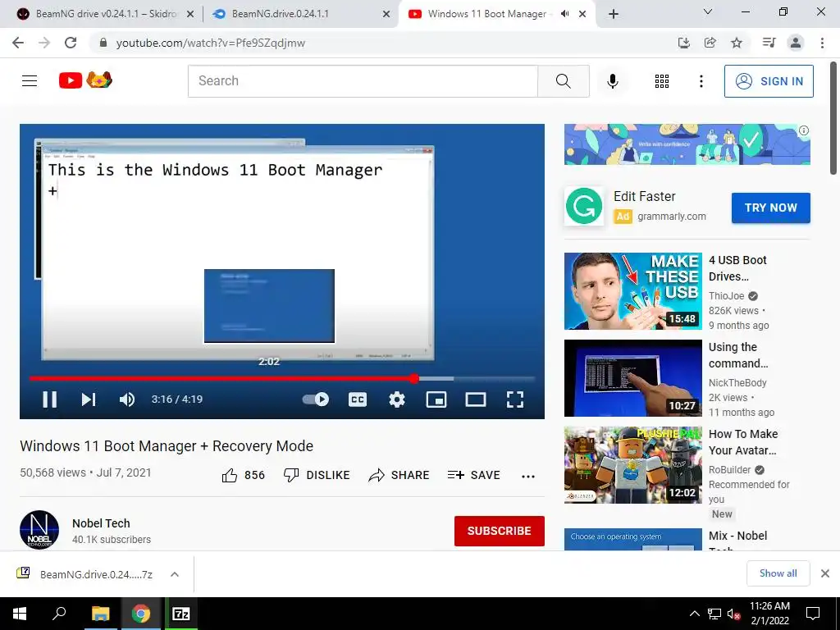
Task: Open File Explorer from taskbar
Action: click(100, 614)
